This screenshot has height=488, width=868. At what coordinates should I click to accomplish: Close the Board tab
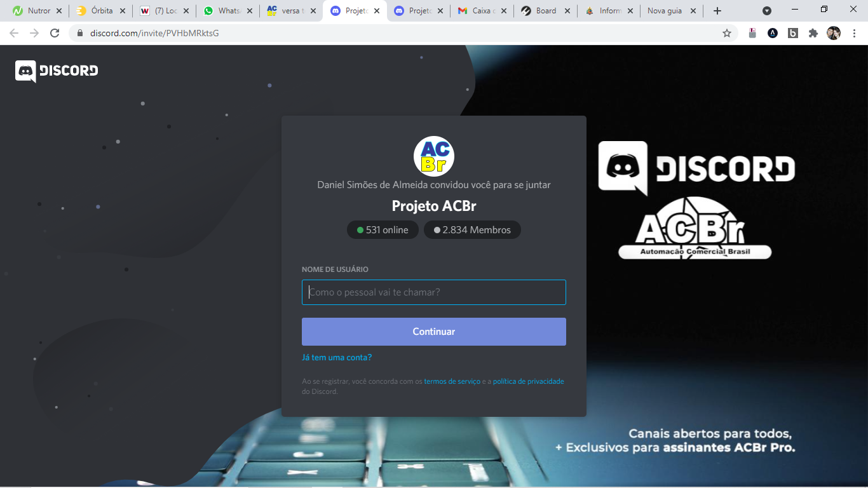tap(567, 11)
